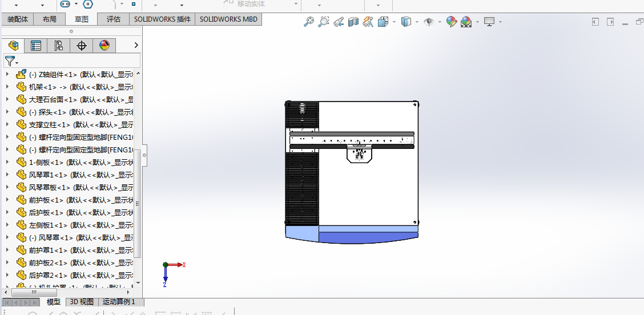Open the FeatureManager design tree tab
The width and height of the screenshot is (644, 315).
(x=13, y=46)
